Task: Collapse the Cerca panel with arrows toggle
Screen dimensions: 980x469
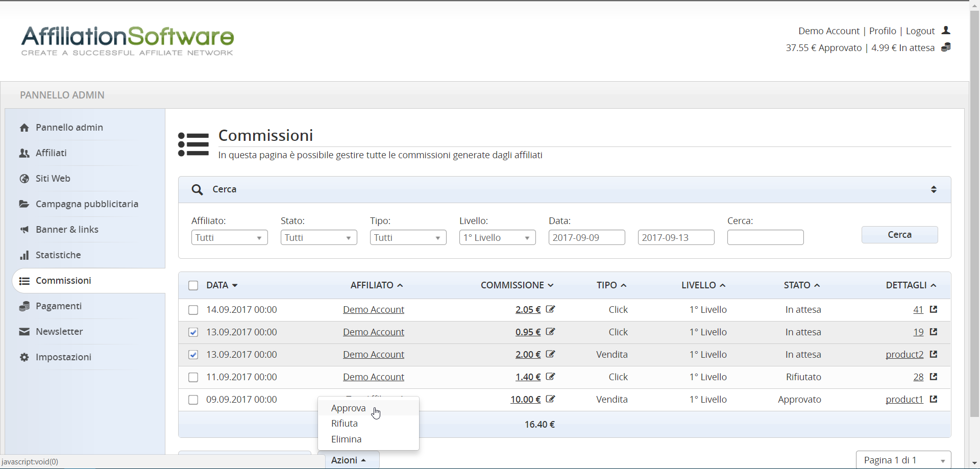Action: click(934, 189)
